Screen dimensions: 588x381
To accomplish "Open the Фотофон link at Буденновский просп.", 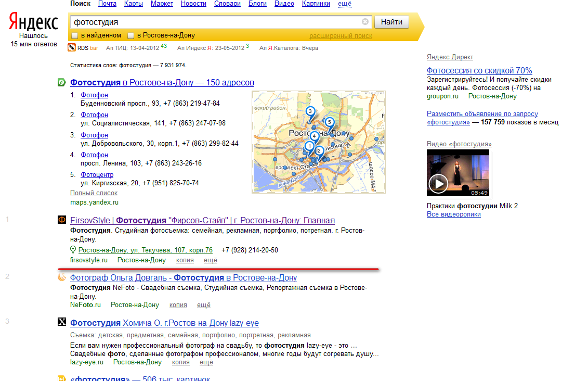I will coord(94,95).
